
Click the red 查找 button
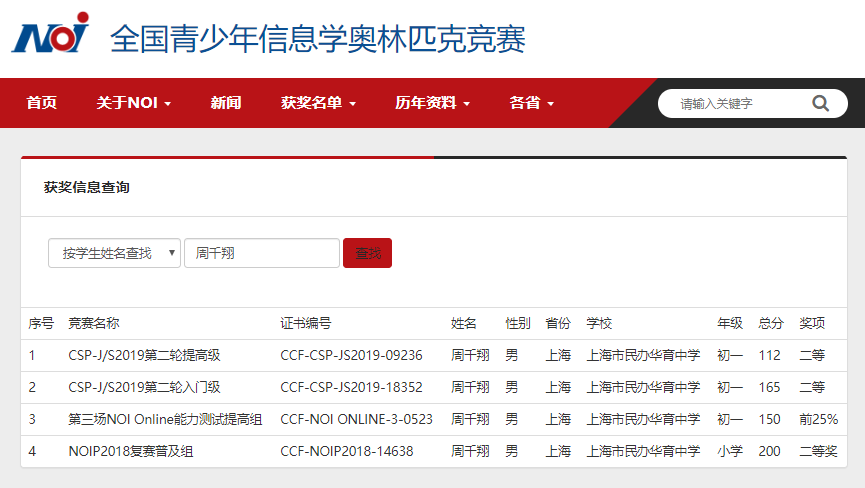[x=367, y=253]
